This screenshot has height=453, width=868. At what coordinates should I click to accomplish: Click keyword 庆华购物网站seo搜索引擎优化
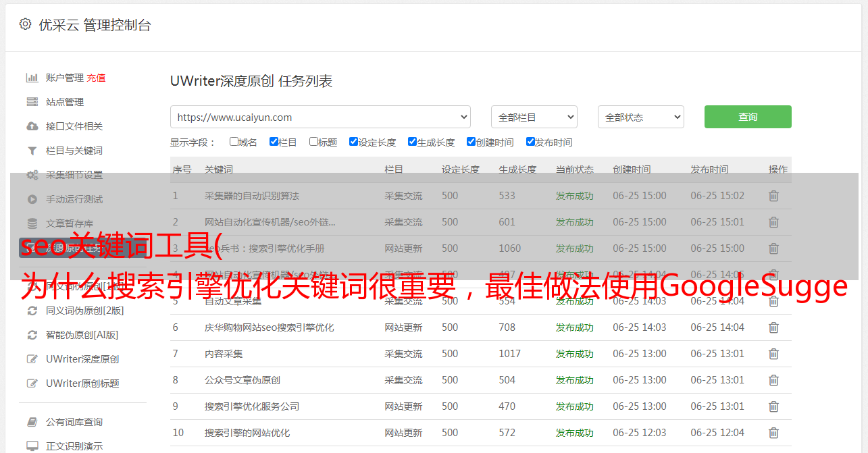[270, 327]
